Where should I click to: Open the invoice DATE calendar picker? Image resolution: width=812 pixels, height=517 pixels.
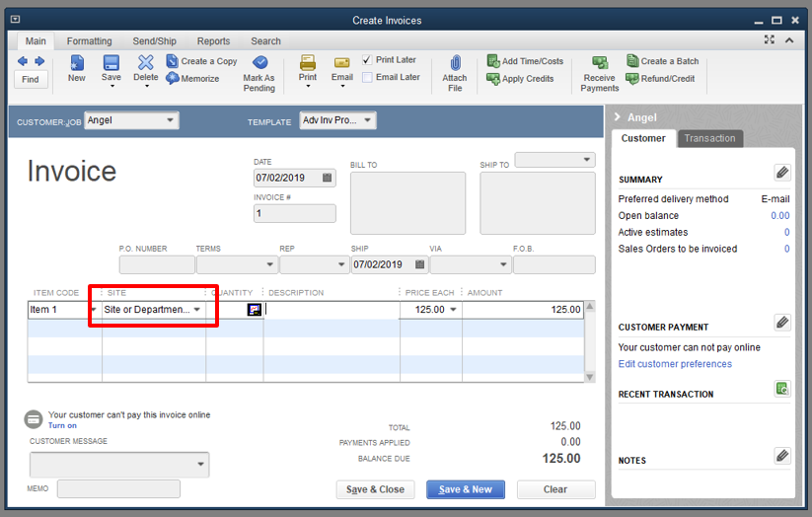click(x=327, y=178)
